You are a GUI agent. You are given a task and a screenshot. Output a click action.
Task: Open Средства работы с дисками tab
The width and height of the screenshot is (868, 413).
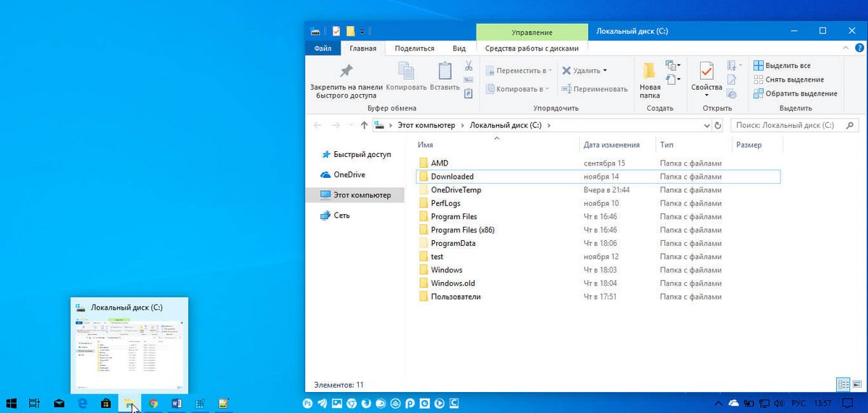pyautogui.click(x=532, y=48)
